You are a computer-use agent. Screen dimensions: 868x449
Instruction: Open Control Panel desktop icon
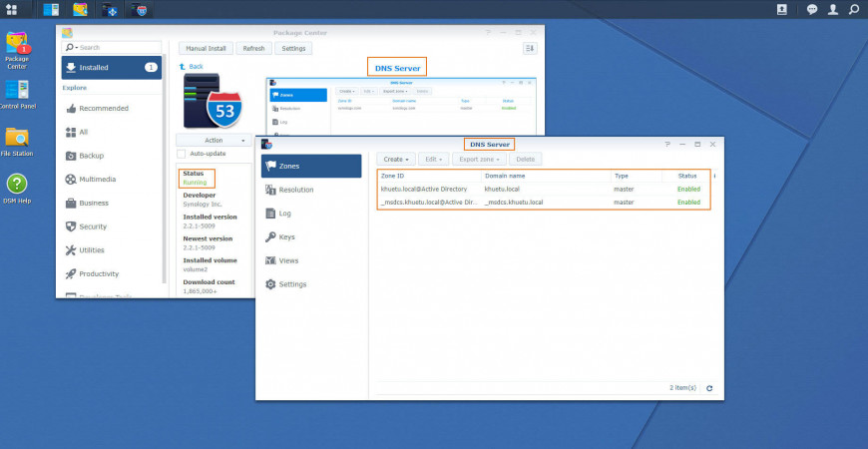point(17,94)
